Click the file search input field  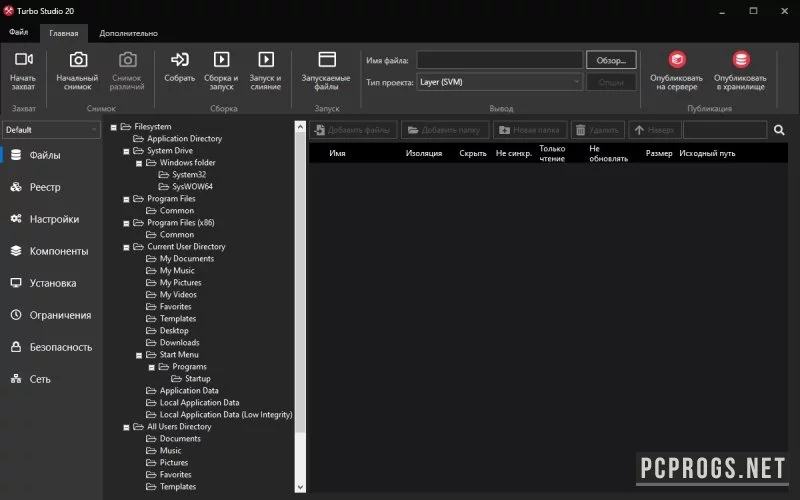click(x=725, y=130)
